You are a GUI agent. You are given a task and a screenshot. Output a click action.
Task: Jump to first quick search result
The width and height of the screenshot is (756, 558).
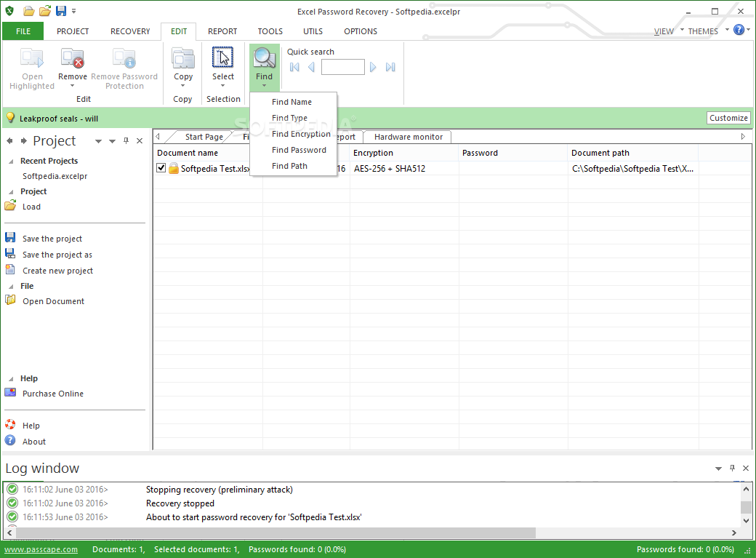click(x=294, y=67)
